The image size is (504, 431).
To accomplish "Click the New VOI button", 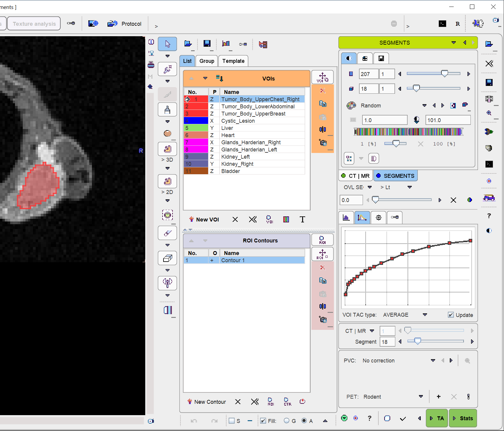I will coord(204,219).
